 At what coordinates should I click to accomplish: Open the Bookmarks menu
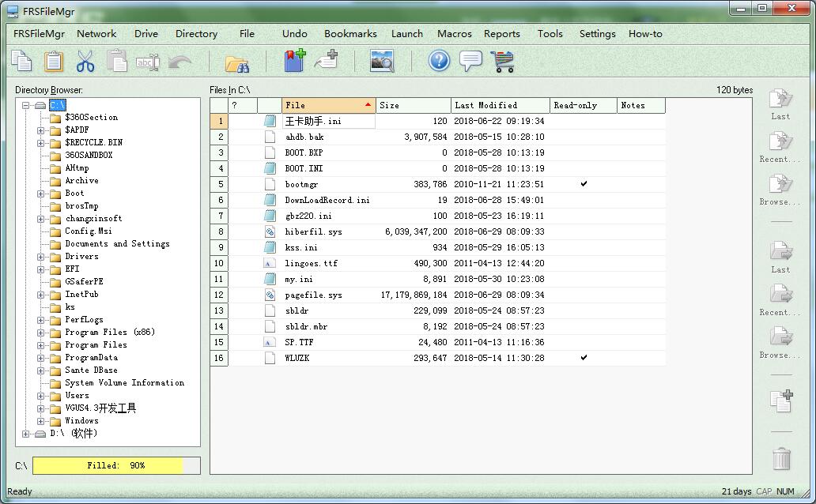[x=350, y=34]
